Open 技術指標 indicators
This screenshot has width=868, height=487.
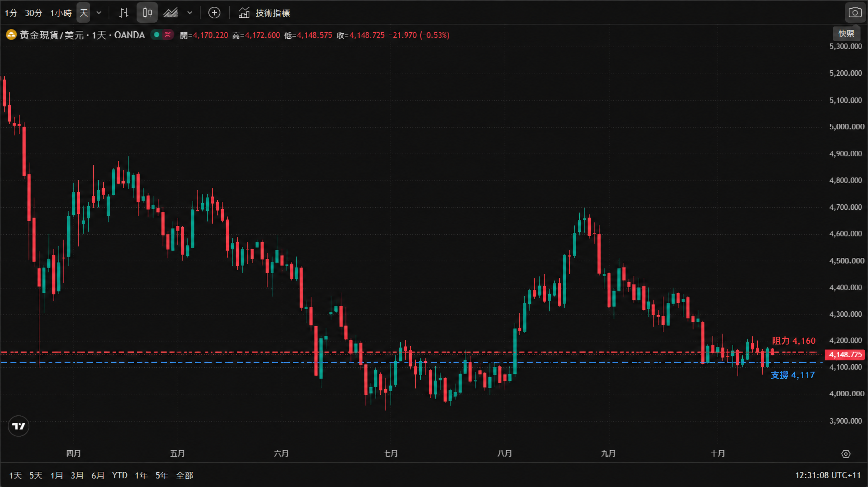(x=264, y=13)
